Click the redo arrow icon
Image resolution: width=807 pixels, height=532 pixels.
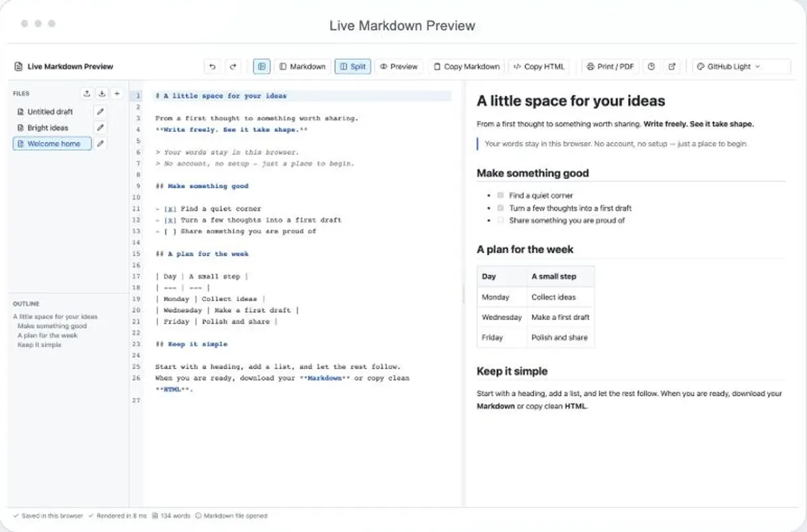click(x=233, y=67)
